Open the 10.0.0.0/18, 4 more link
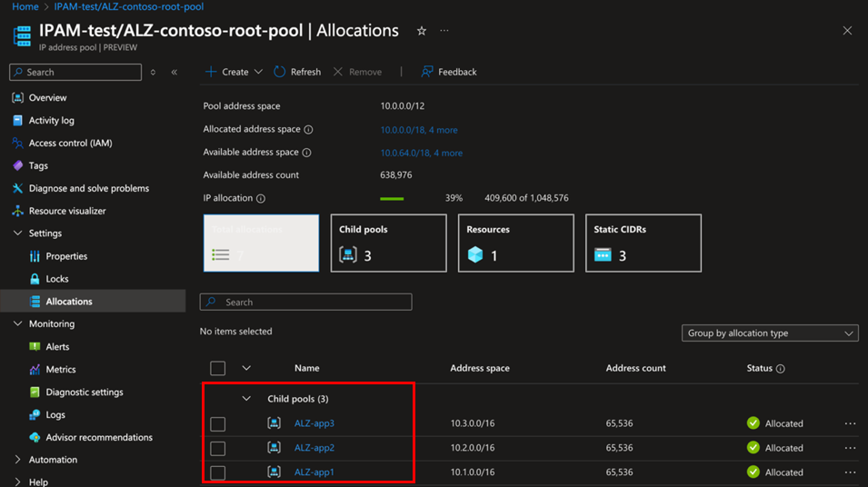Viewport: 868px width, 487px height. coord(419,130)
